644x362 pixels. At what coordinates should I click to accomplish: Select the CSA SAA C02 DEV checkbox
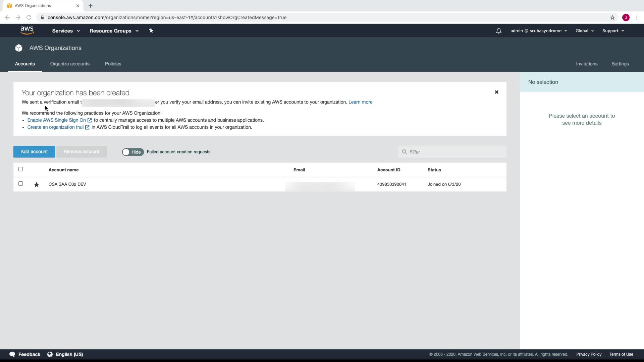21,184
